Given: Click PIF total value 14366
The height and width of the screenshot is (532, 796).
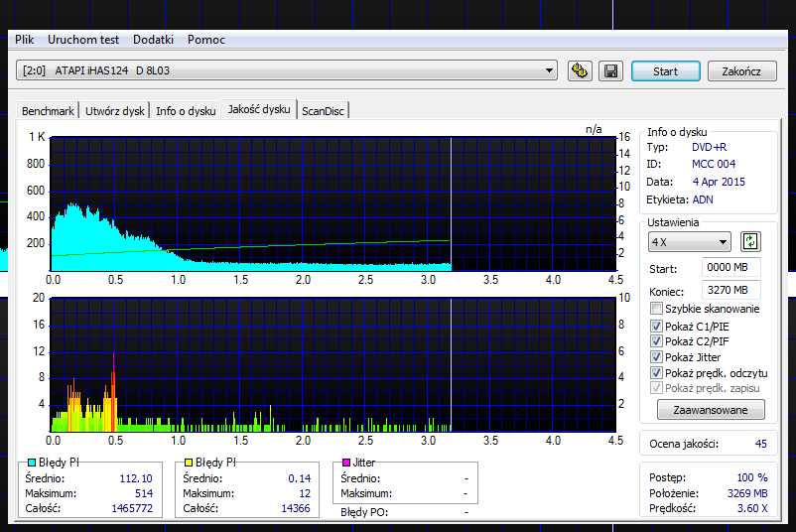Looking at the screenshot, I should tap(296, 508).
